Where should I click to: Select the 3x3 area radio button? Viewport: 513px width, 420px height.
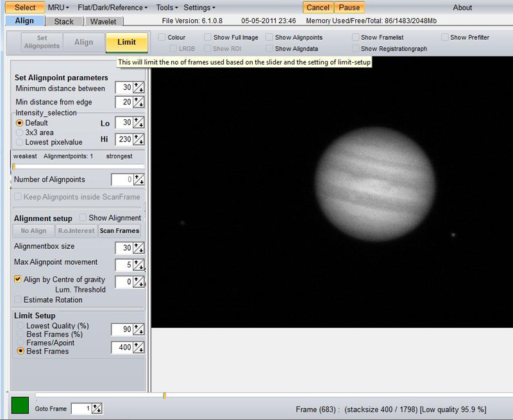click(x=19, y=133)
